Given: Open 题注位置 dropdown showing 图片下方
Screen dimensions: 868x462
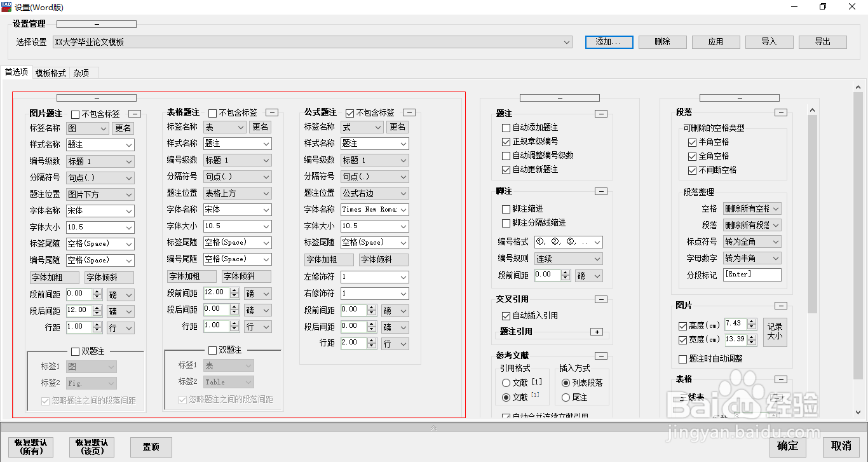Looking at the screenshot, I should (x=100, y=194).
